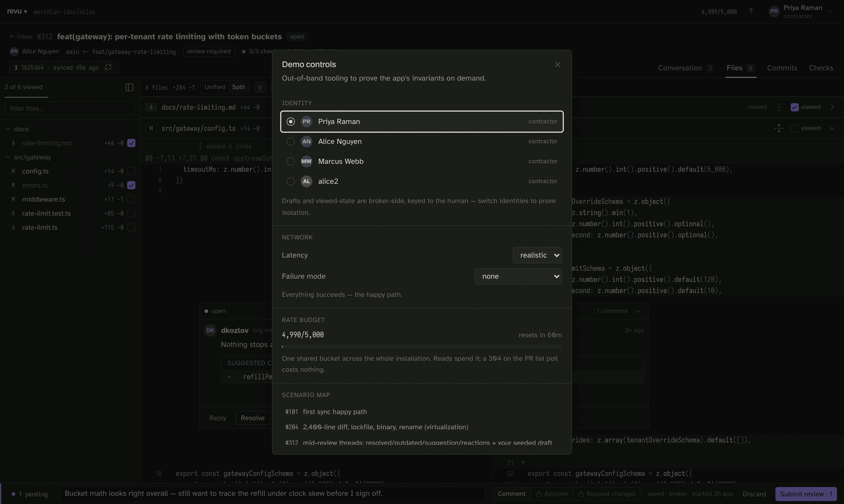The height and width of the screenshot is (504, 844).
Task: Click Submit review button
Action: (806, 494)
